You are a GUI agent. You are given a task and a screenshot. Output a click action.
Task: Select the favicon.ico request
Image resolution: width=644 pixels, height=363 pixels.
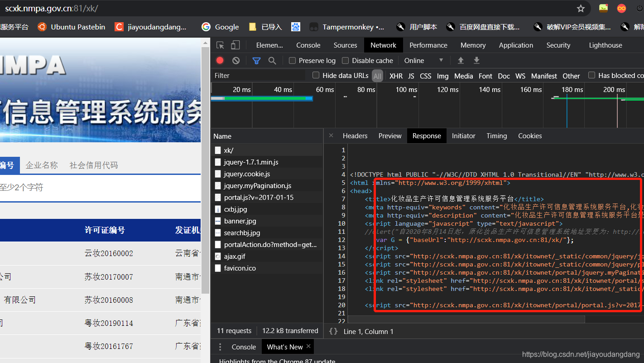(267, 268)
